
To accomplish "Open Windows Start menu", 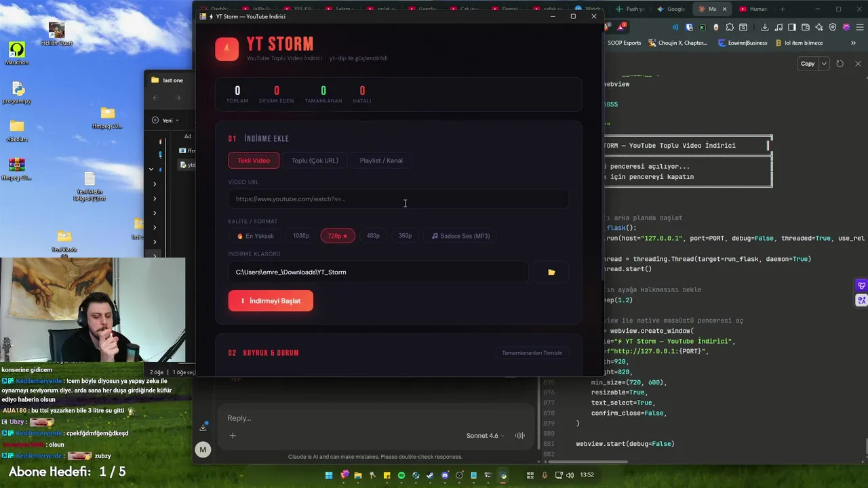I will coord(329,475).
